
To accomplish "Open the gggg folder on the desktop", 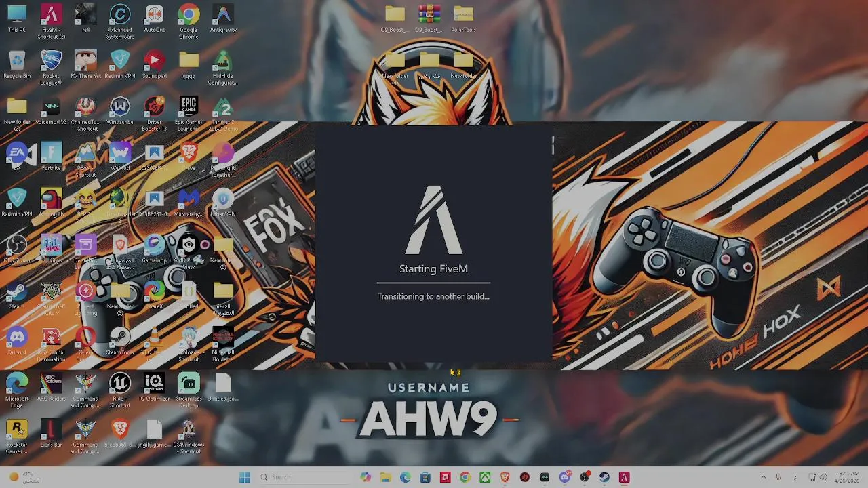I will [189, 65].
